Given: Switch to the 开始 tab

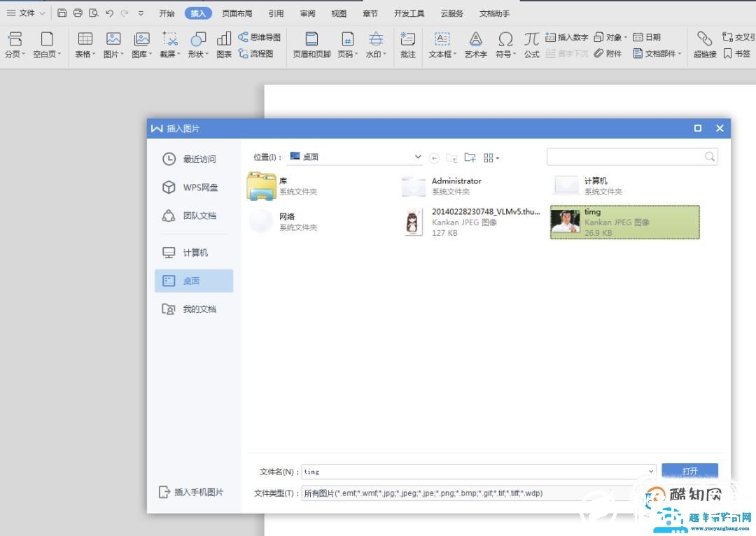Looking at the screenshot, I should pos(167,13).
